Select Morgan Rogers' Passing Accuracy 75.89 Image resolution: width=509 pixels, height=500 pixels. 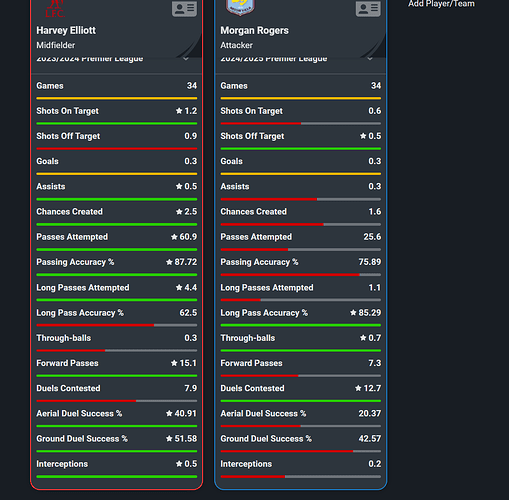click(x=370, y=262)
